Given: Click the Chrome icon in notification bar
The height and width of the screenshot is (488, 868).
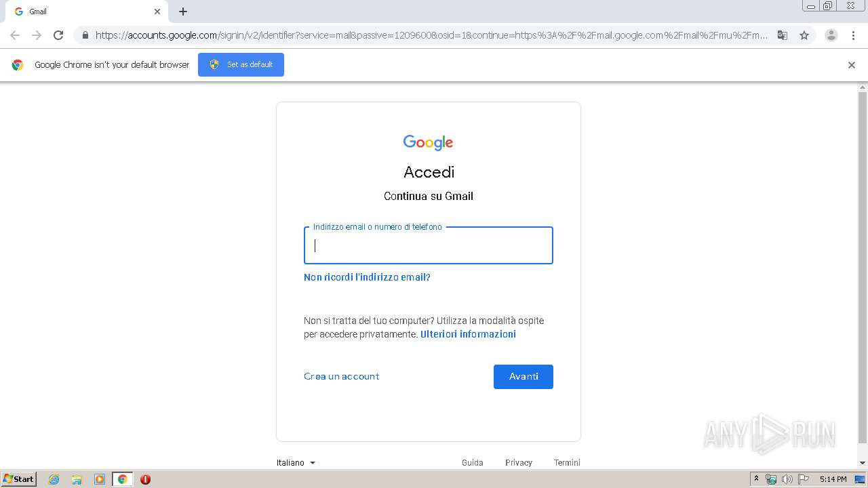Looking at the screenshot, I should click(18, 65).
